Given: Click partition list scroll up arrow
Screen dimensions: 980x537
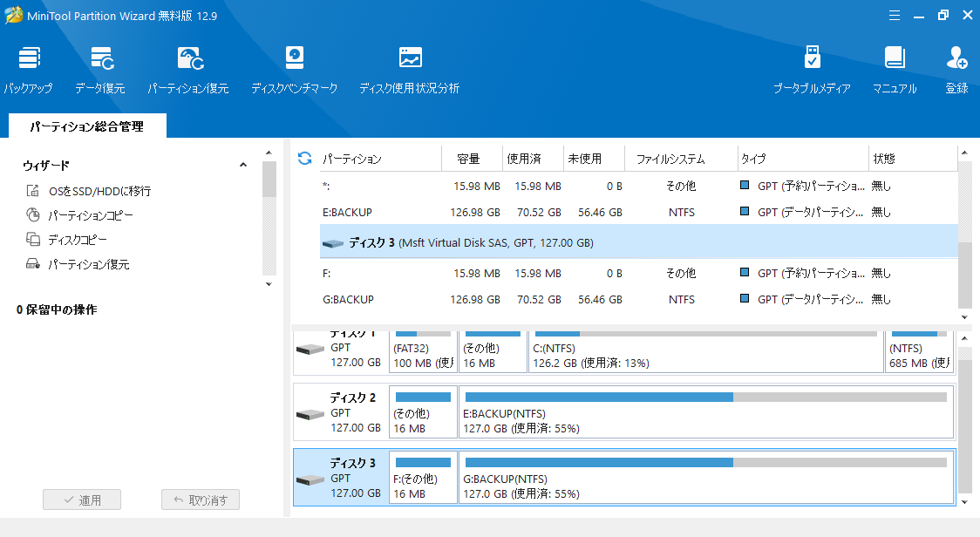Looking at the screenshot, I should (x=964, y=153).
